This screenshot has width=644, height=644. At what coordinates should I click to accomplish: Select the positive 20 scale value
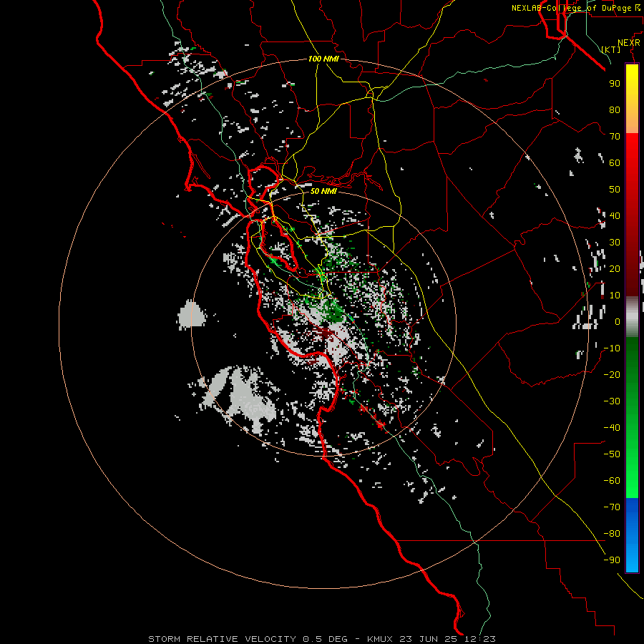[615, 268]
